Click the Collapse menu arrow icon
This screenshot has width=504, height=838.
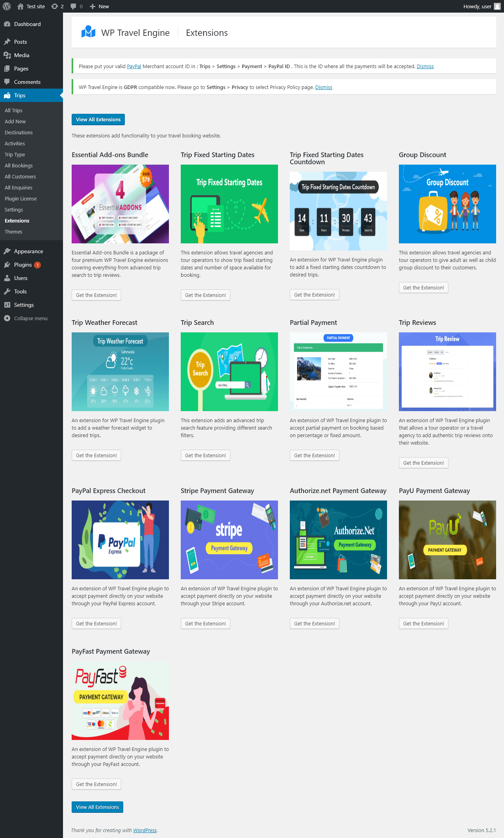7,318
